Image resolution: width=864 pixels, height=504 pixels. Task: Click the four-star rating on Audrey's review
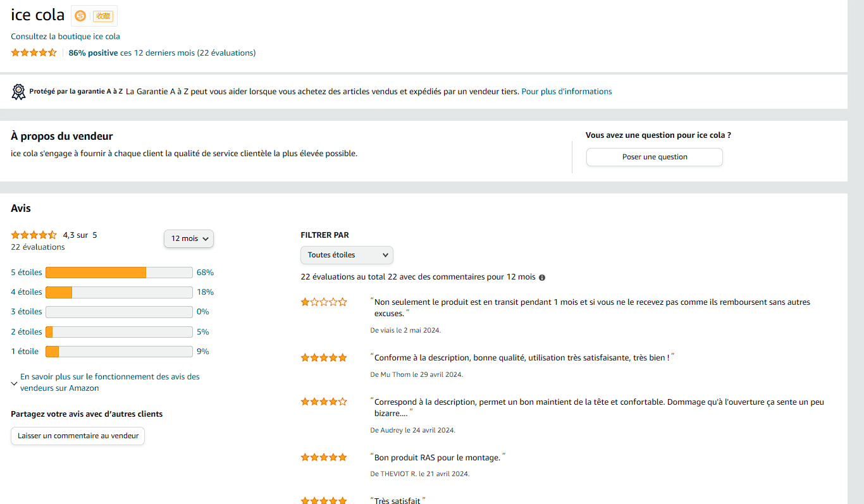[x=324, y=402]
